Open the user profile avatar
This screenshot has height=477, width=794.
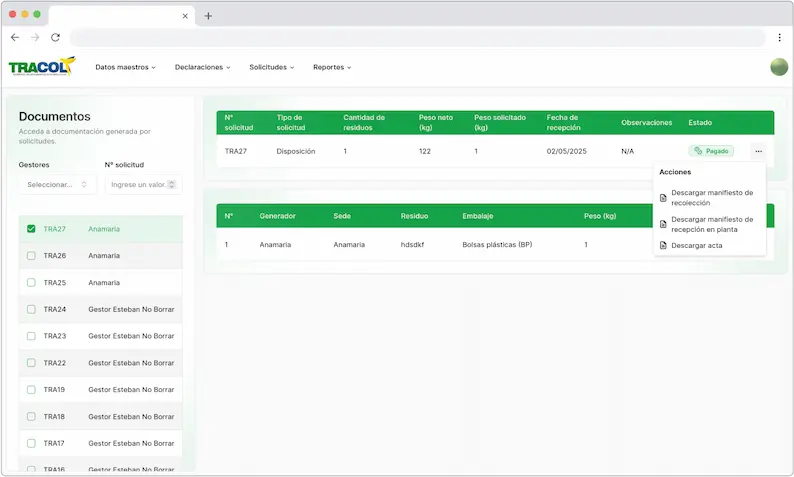point(779,67)
